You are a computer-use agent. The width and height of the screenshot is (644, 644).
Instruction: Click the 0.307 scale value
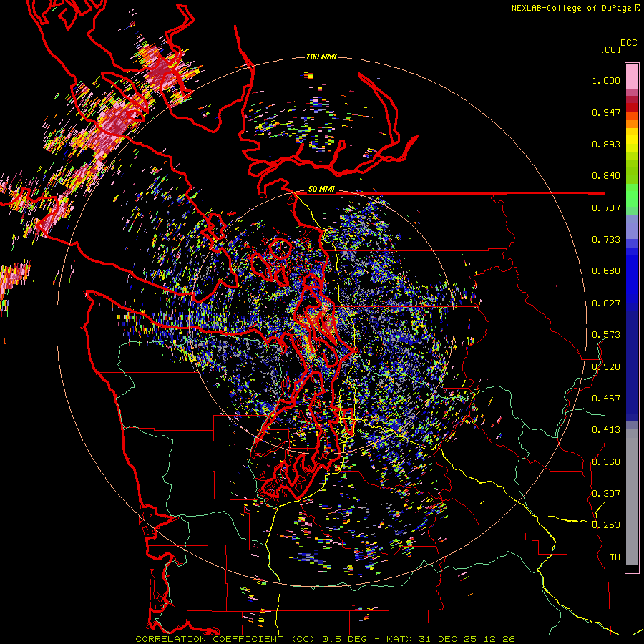click(606, 494)
